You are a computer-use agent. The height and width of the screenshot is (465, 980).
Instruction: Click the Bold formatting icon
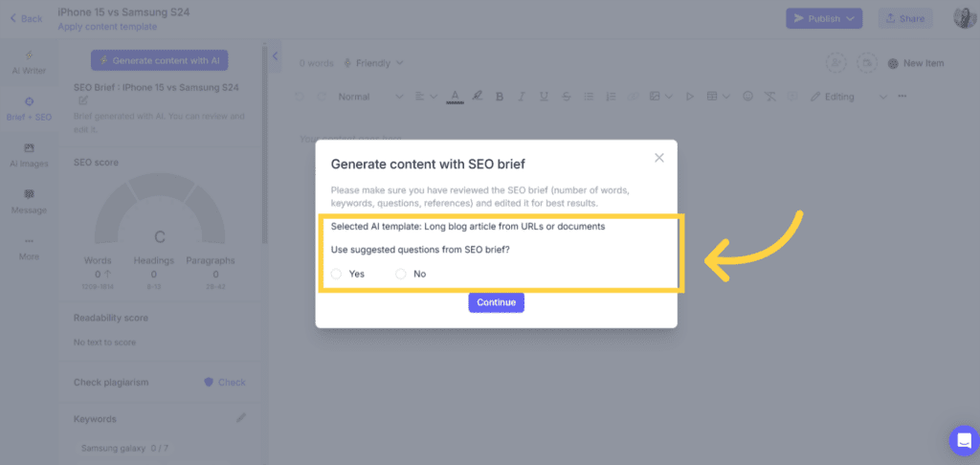(500, 97)
